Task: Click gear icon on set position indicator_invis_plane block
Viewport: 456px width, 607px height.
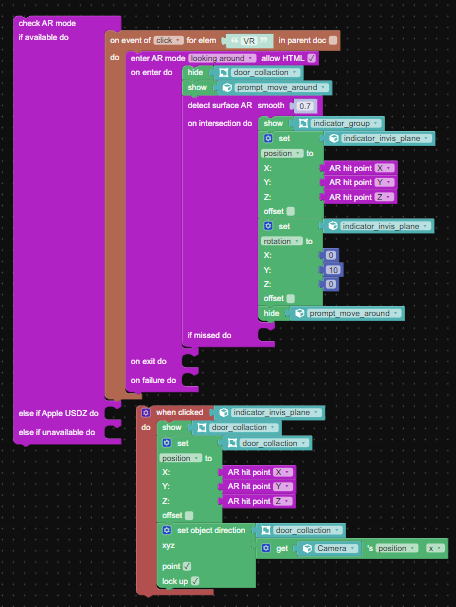Action: (268, 139)
